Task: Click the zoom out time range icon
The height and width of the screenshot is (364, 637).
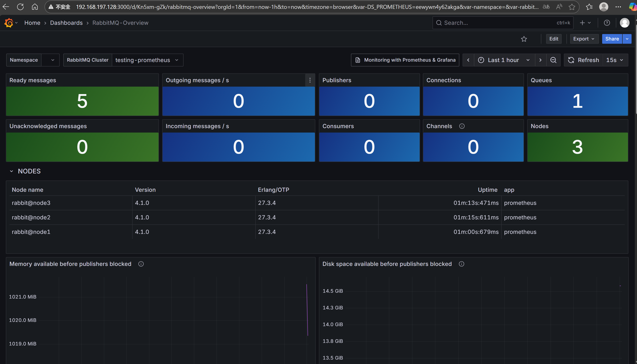Action: coord(553,60)
